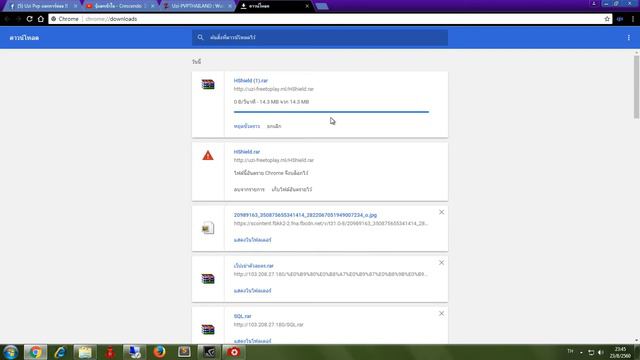Click the HShield (1).rar download progress bar
Viewport: 640px width, 360px height.
331,111
